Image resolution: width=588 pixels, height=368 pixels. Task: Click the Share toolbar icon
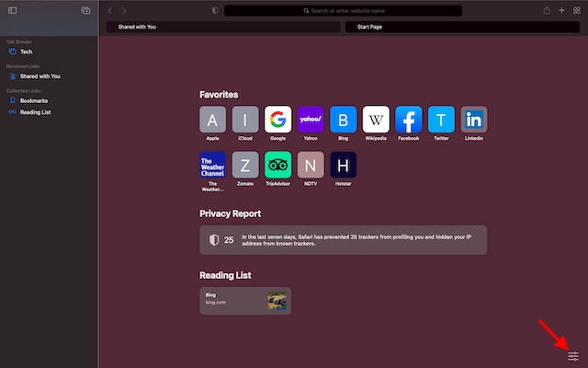[x=547, y=10]
